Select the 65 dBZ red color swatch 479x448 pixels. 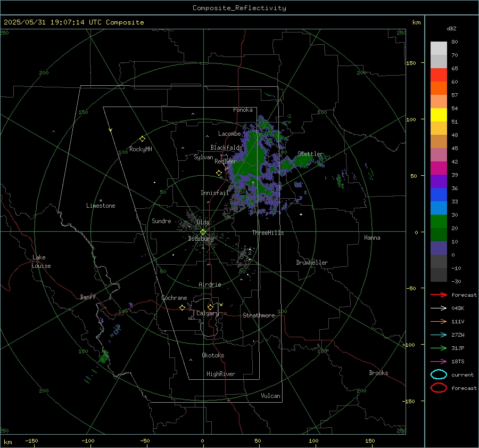(439, 75)
